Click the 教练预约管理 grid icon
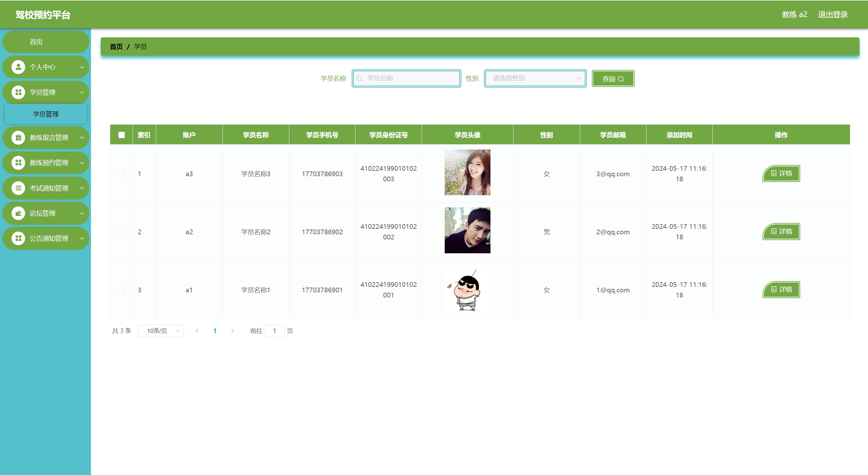This screenshot has height=475, width=868. pos(18,163)
